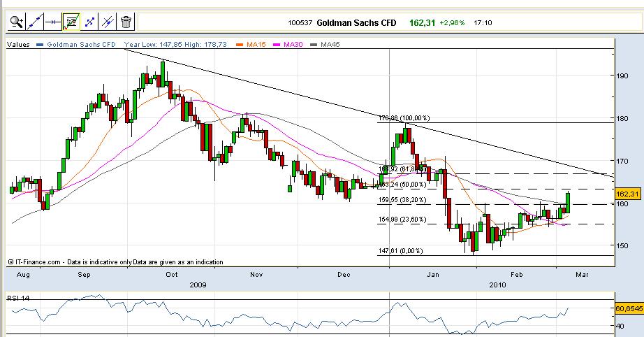Click the 150 price axis label
The height and width of the screenshot is (337, 644).
tap(622, 246)
